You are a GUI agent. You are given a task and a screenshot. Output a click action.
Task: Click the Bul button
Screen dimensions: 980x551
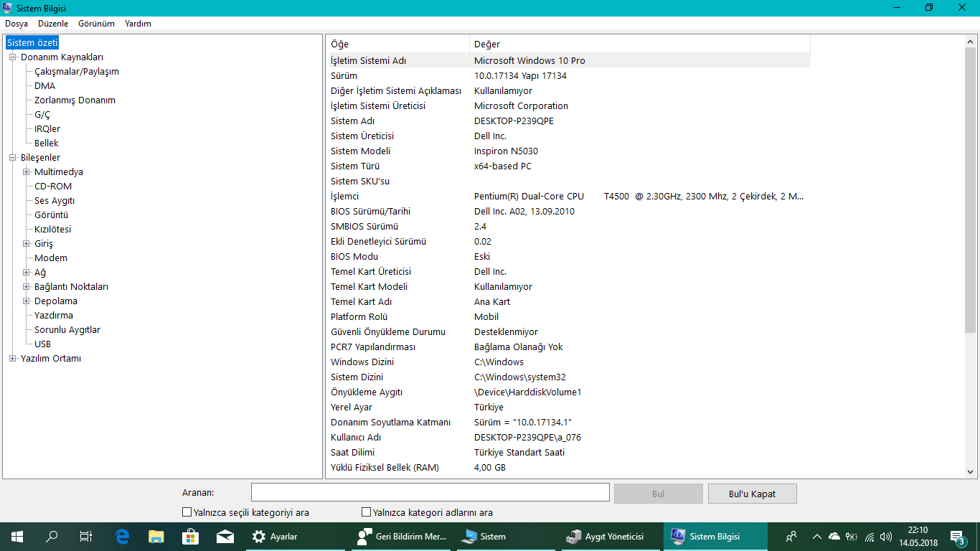(x=659, y=494)
